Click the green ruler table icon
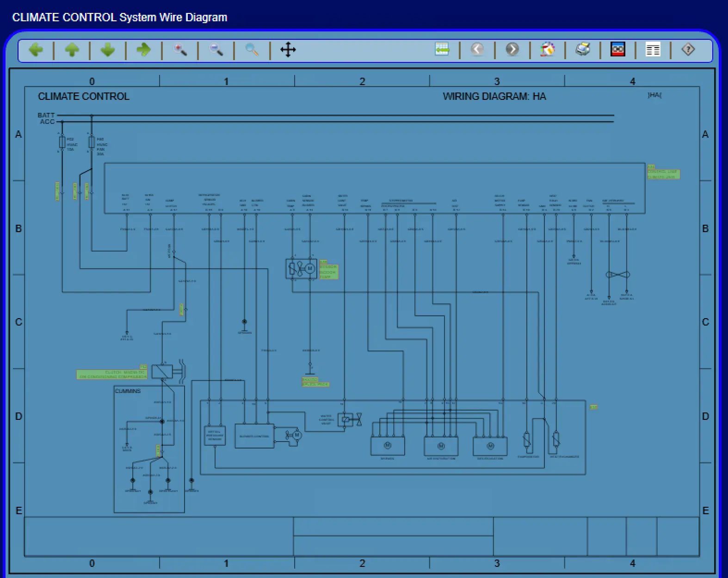Image resolution: width=728 pixels, height=578 pixels. click(442, 49)
